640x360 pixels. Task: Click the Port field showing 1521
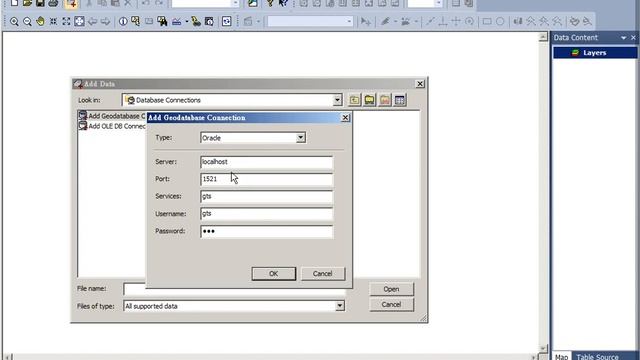tap(267, 179)
